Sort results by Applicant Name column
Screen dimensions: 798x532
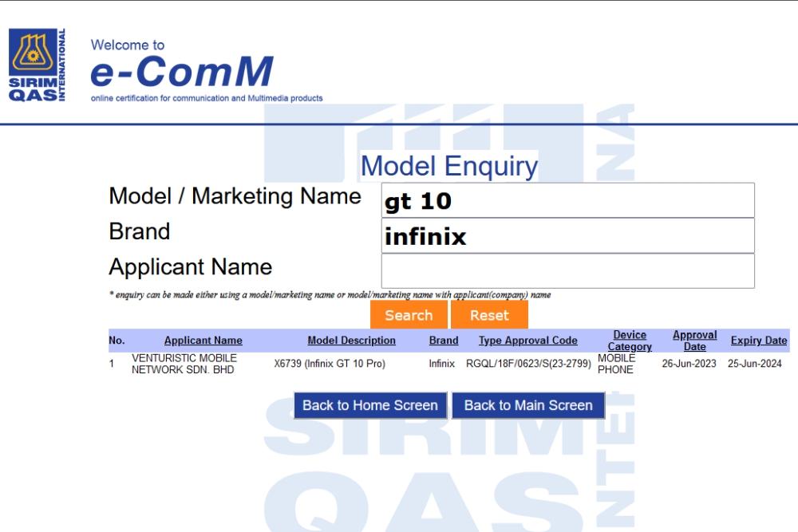pos(203,341)
